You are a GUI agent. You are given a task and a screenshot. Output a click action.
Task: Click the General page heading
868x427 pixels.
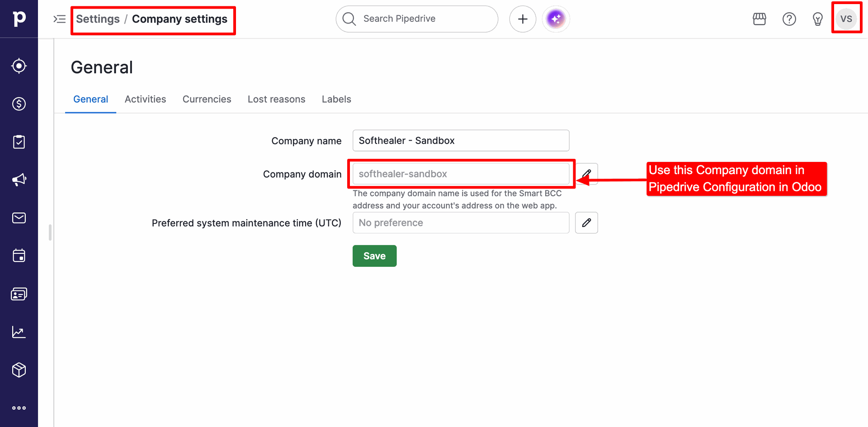pos(102,67)
